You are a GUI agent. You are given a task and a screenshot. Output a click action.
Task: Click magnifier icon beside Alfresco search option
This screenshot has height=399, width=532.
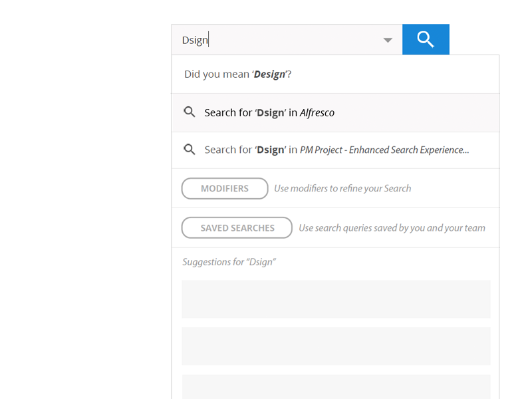pyautogui.click(x=190, y=112)
